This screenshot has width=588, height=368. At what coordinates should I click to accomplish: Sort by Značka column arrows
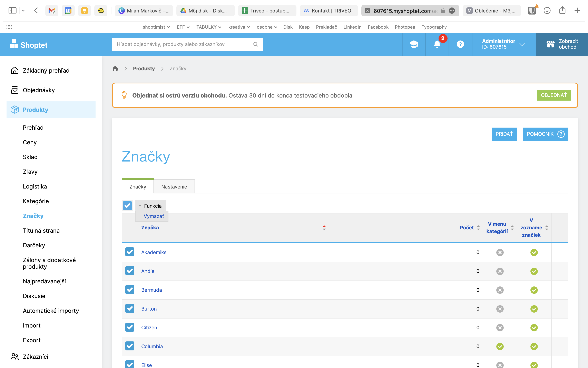[x=324, y=228]
